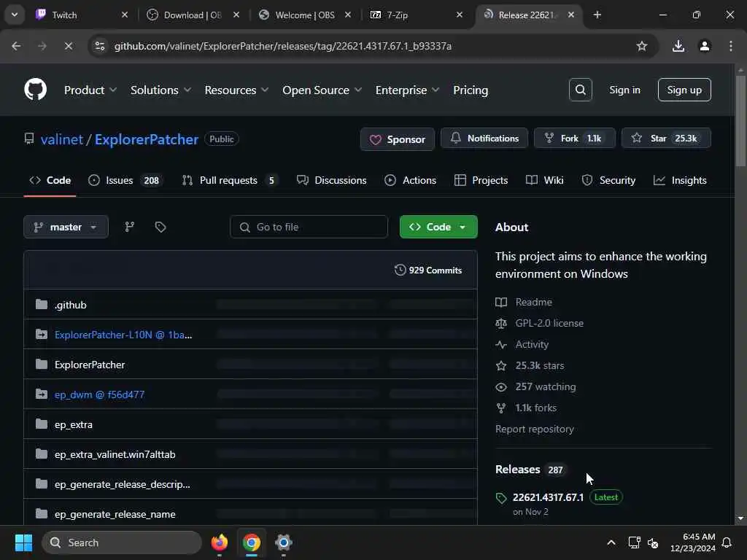Open the Windows Start button
This screenshot has height=560, width=747.
click(23, 542)
